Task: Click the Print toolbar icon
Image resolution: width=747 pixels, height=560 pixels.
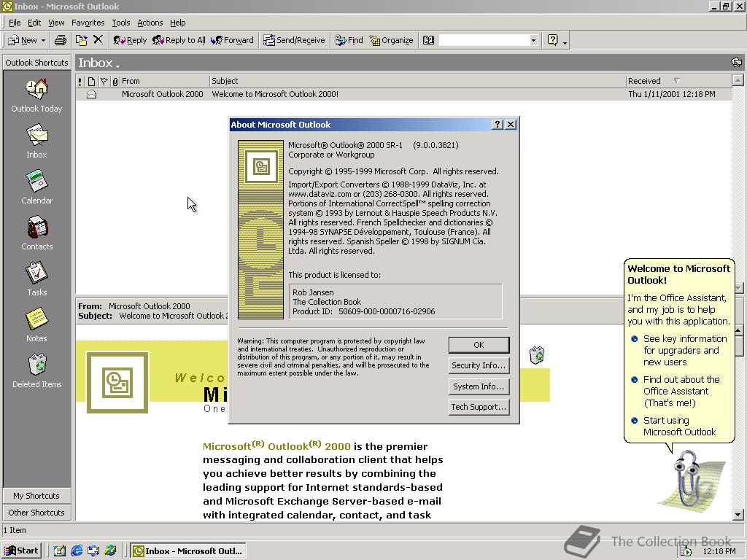Action: 60,40
